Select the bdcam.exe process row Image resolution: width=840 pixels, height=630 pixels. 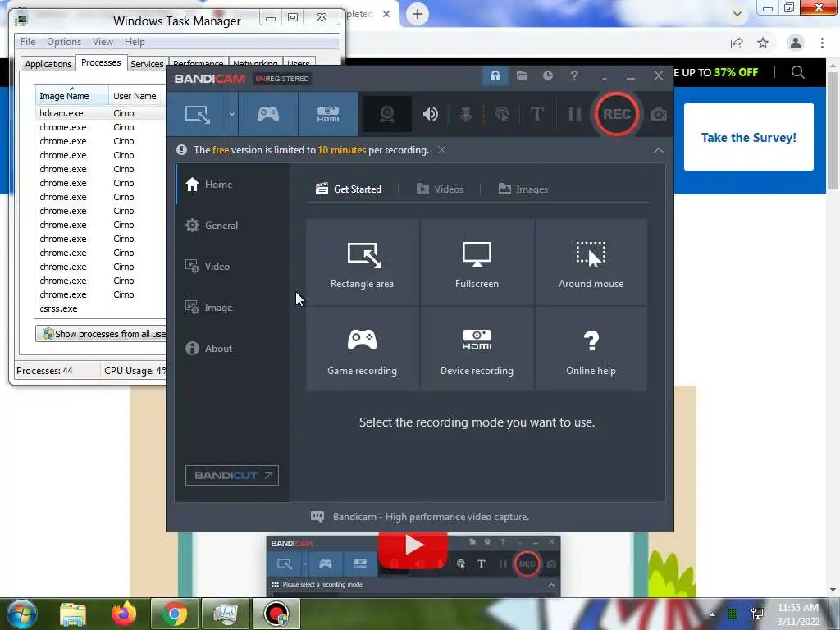coord(100,113)
